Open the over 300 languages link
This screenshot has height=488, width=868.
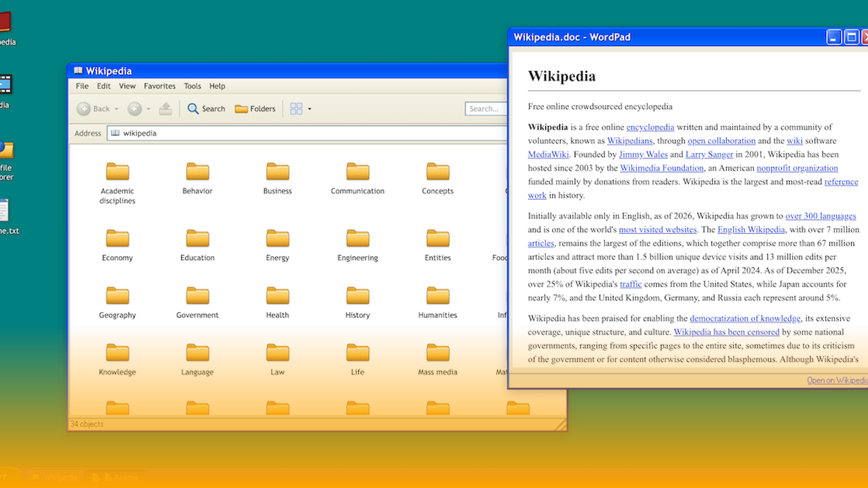(821, 216)
